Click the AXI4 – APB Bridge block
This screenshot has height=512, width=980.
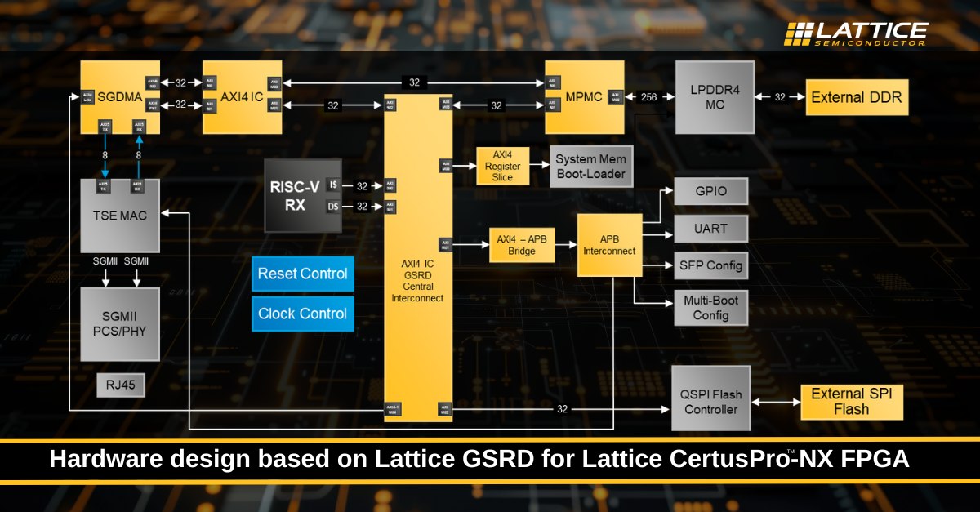[x=522, y=245]
